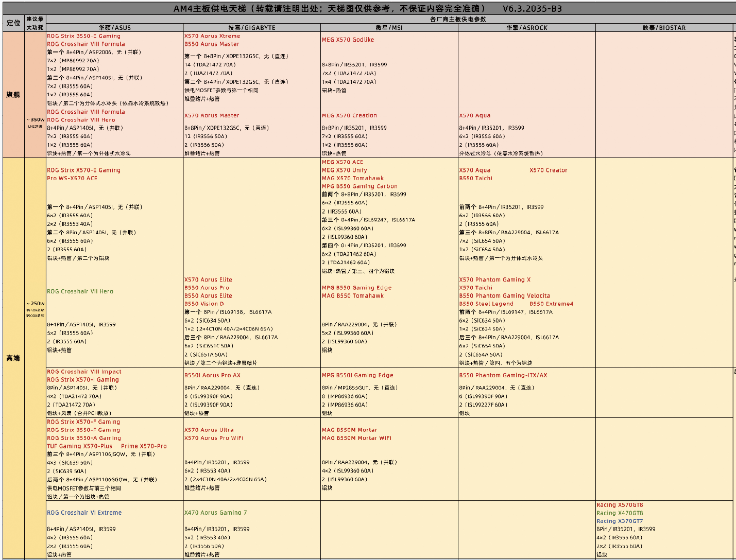Screen dimensions: 736x560
Task: Click B550 Steel Legend text
Action: (486, 304)
